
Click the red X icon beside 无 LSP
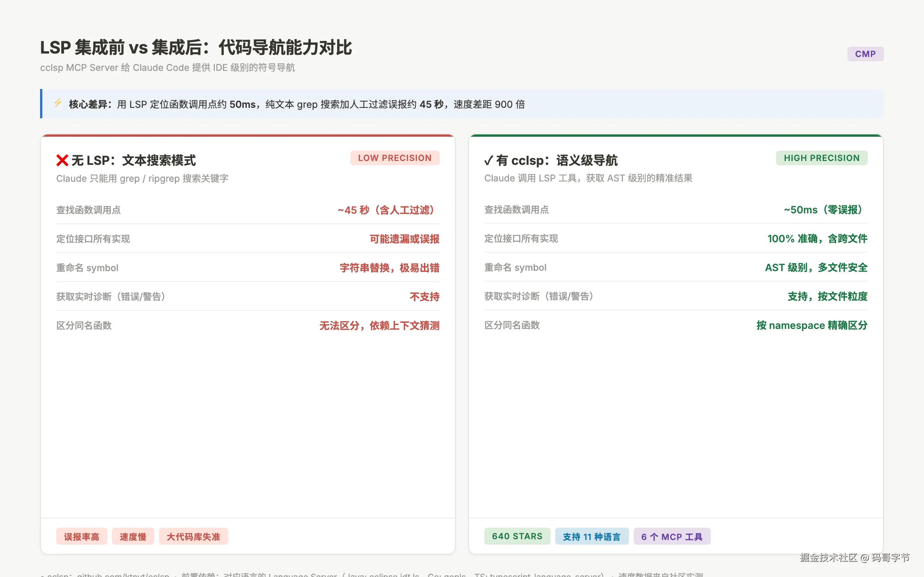[x=62, y=160]
